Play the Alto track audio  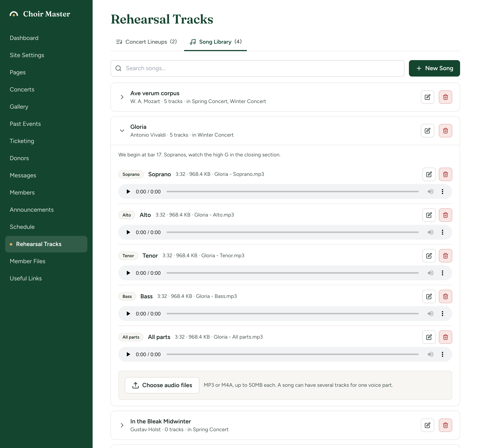[128, 232]
